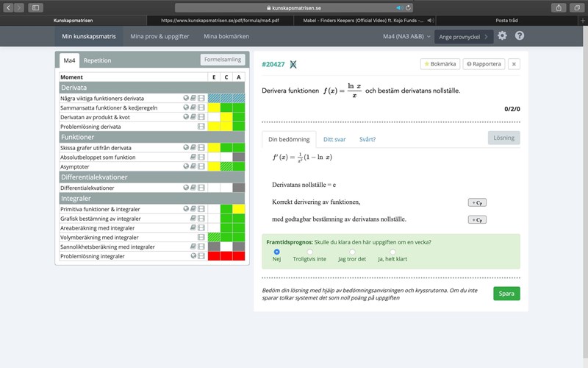
Task: Switch to the 'Ditt svar' tab
Action: click(334, 139)
